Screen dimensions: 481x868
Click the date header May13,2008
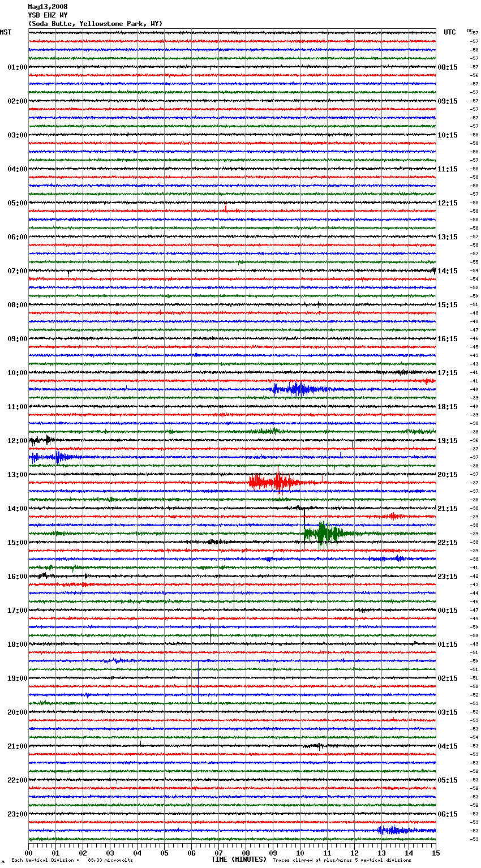click(x=48, y=7)
